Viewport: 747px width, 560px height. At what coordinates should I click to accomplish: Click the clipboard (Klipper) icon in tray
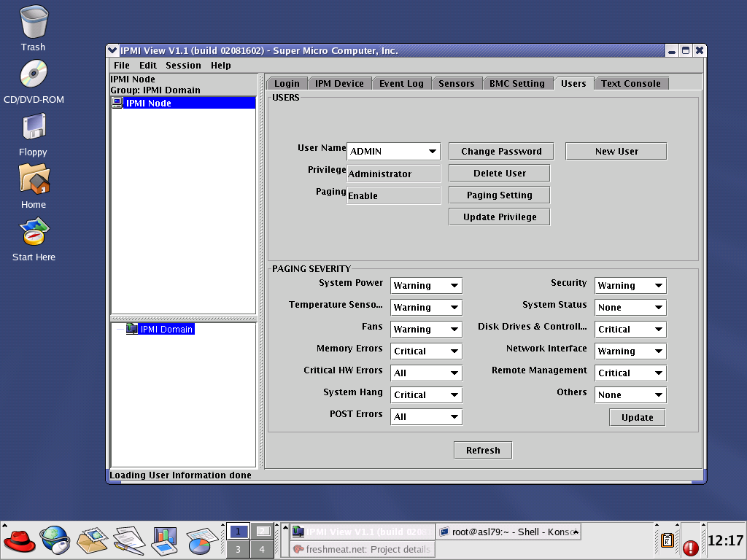(x=667, y=540)
